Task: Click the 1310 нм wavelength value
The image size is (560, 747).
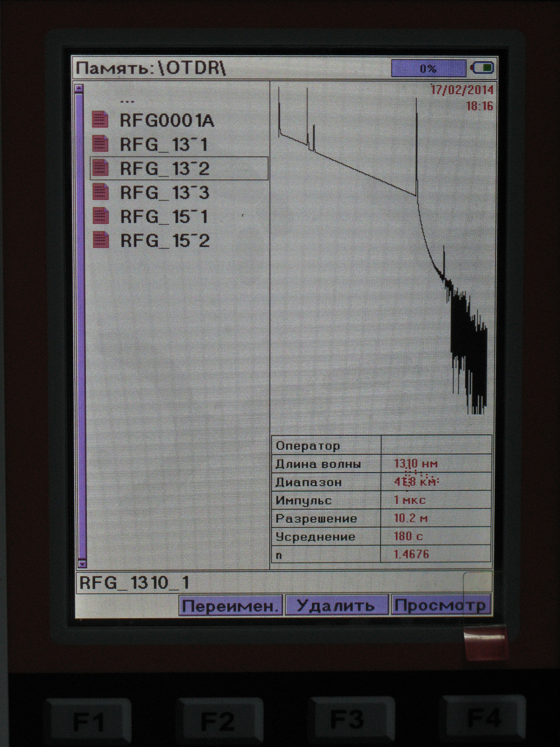Action: [x=416, y=464]
